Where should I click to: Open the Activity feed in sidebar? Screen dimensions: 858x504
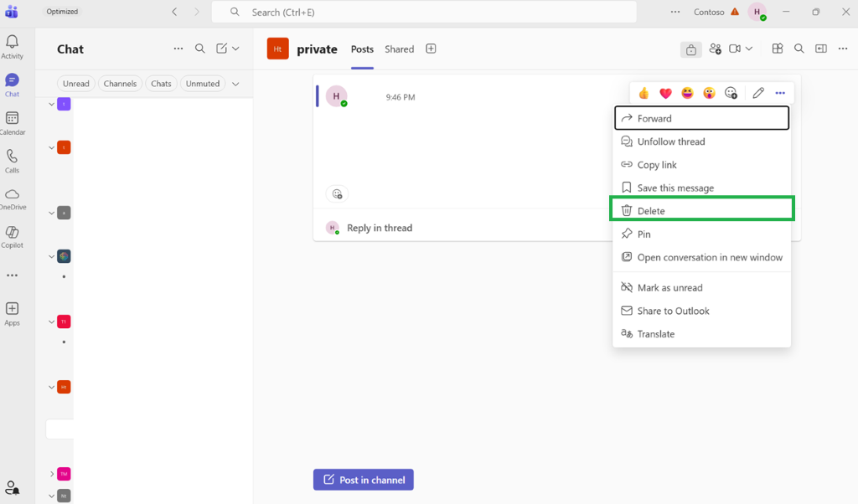point(12,47)
